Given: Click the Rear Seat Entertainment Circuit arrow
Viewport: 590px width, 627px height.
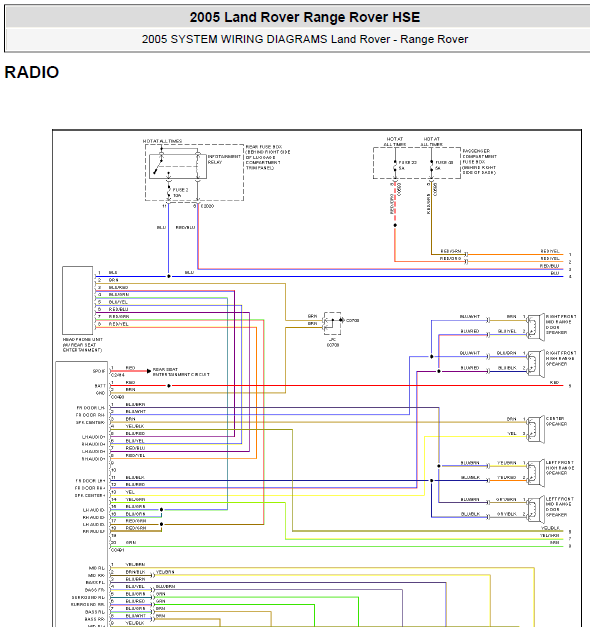Looking at the screenshot, I should pyautogui.click(x=149, y=371).
